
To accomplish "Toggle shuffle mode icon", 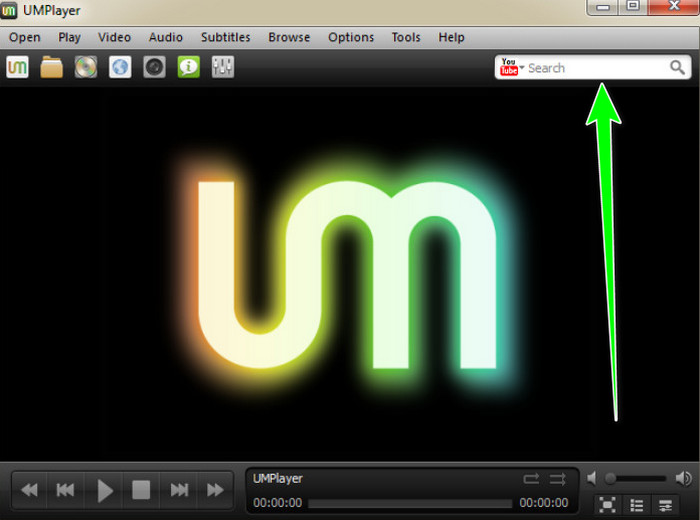I will pos(557,479).
